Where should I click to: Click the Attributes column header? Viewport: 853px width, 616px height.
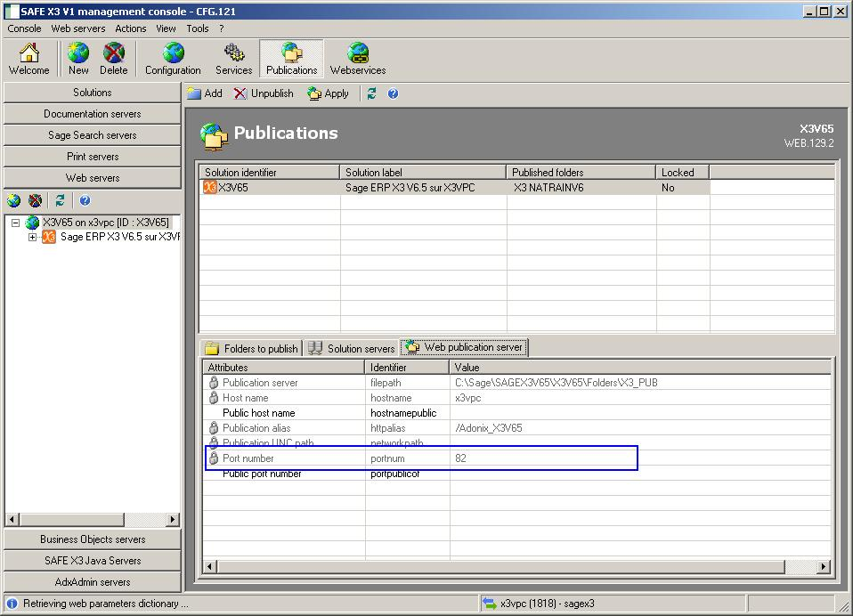pos(283,367)
